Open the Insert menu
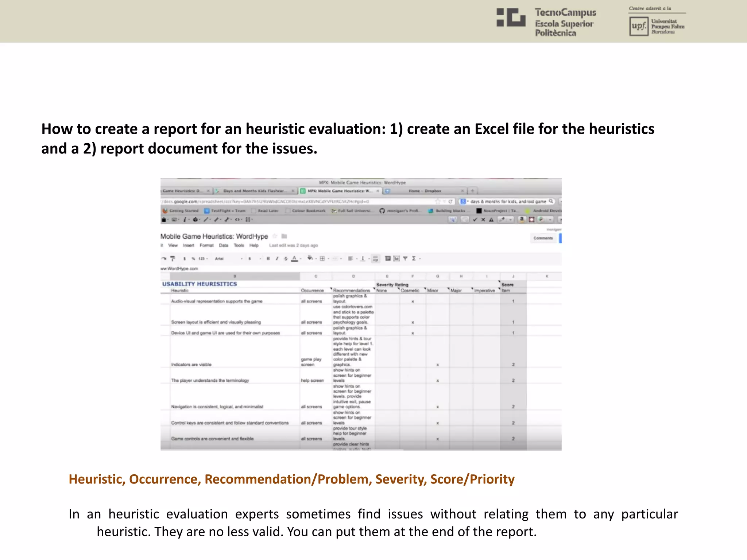747x560 pixels. (189, 245)
